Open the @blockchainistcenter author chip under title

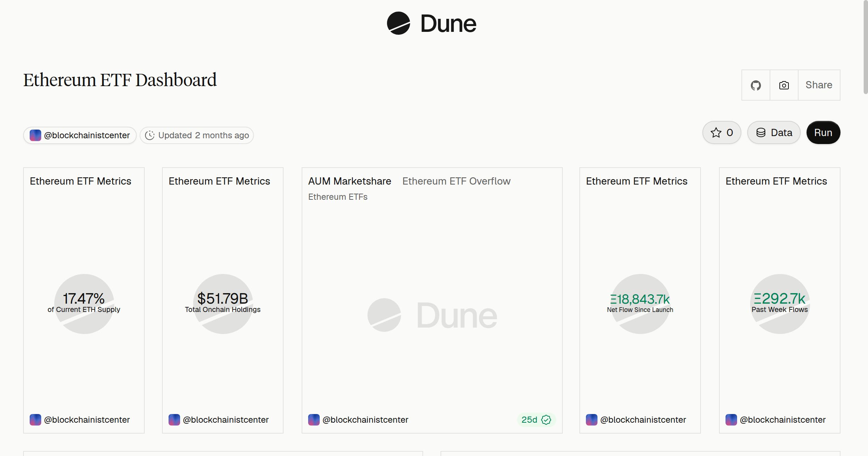click(x=80, y=135)
